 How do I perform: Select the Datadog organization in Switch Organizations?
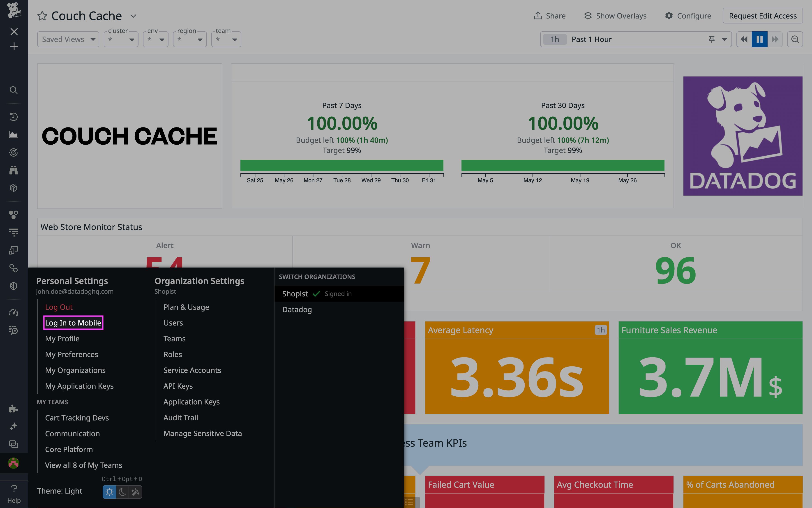(297, 309)
